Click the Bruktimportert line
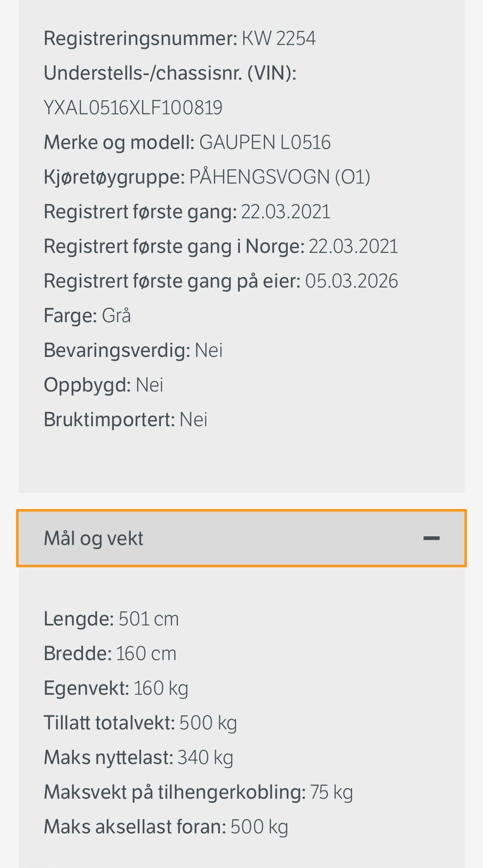This screenshot has width=483, height=868. (125, 420)
